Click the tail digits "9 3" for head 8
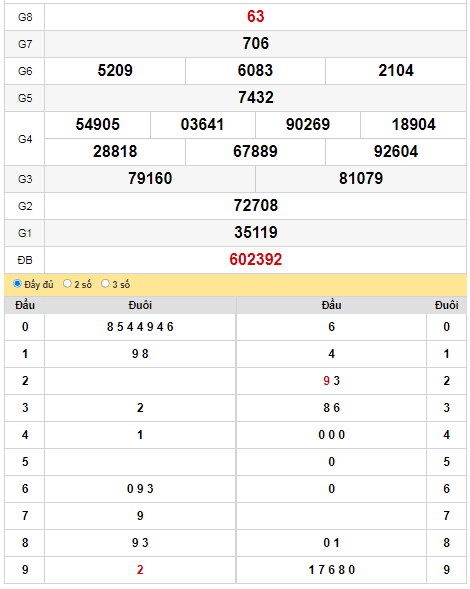This screenshot has width=470, height=589. [x=140, y=543]
